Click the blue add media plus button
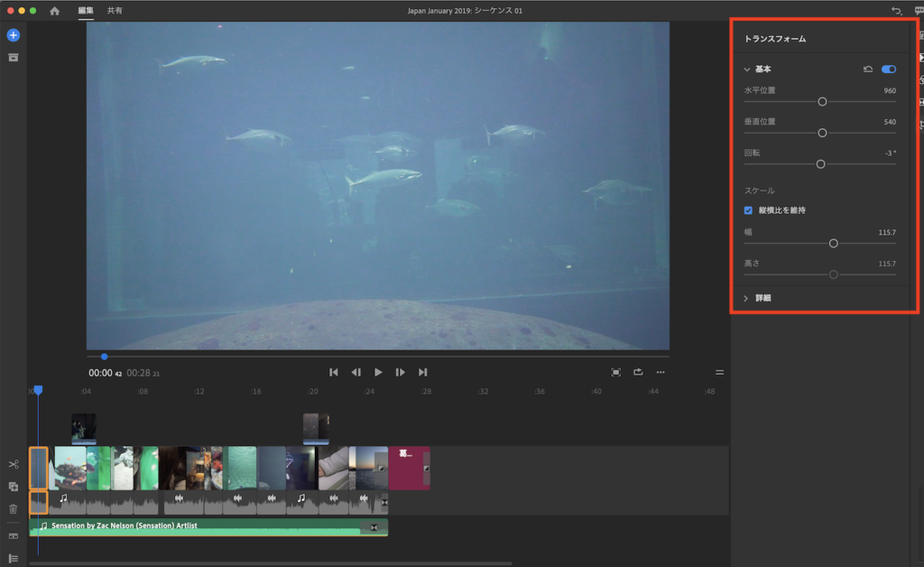This screenshot has width=924, height=567. [x=14, y=35]
